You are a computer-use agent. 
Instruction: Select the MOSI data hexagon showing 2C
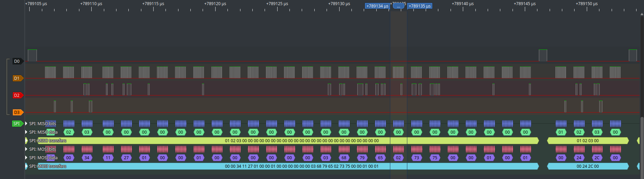597,158
